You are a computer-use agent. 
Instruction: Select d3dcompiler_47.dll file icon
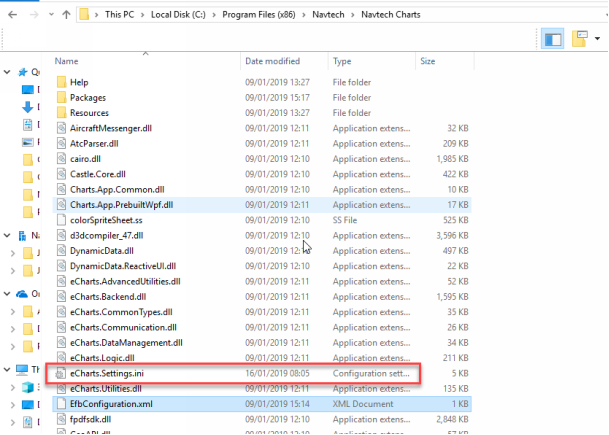pyautogui.click(x=61, y=235)
